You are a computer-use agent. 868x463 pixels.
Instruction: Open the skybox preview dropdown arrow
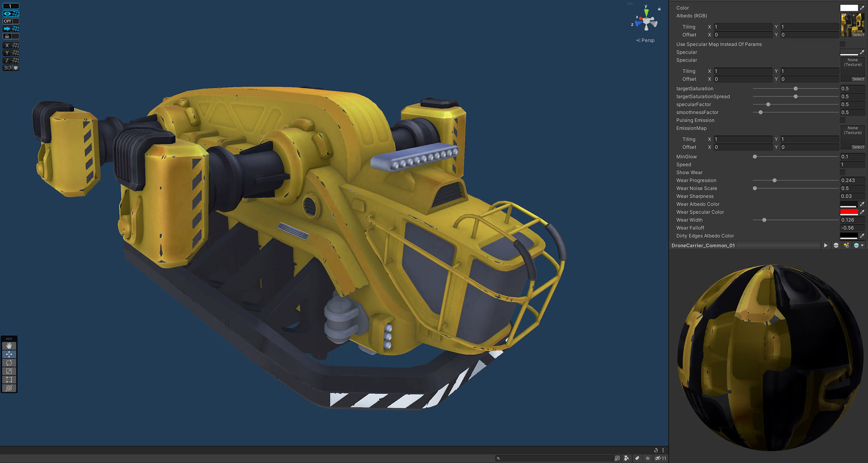(862, 245)
